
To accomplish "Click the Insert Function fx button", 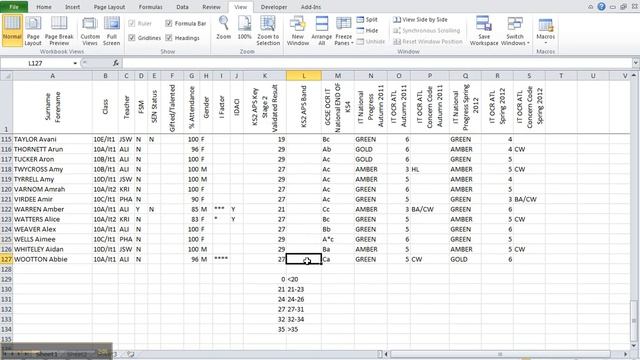I will click(116, 63).
